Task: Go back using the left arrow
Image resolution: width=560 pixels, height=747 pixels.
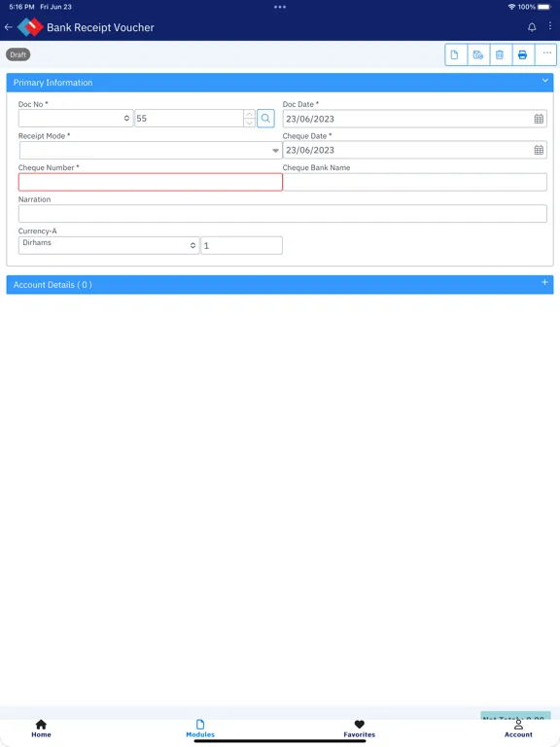Action: (x=9, y=27)
